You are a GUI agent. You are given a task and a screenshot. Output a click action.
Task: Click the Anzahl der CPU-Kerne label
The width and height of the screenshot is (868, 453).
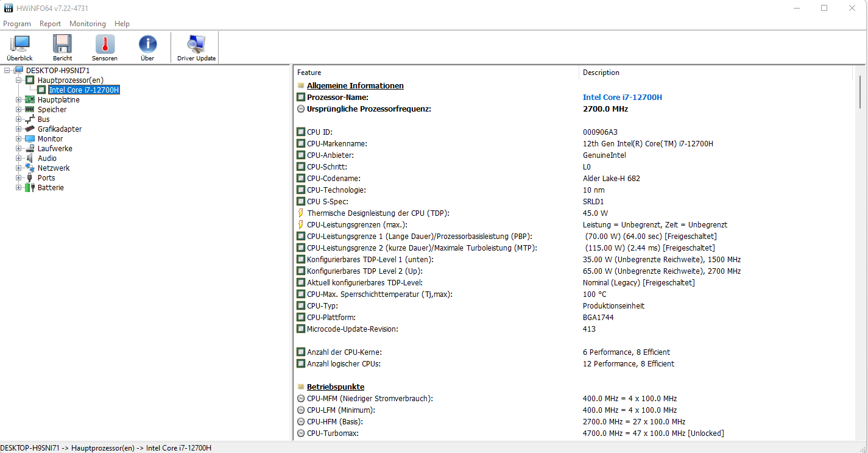[344, 352]
